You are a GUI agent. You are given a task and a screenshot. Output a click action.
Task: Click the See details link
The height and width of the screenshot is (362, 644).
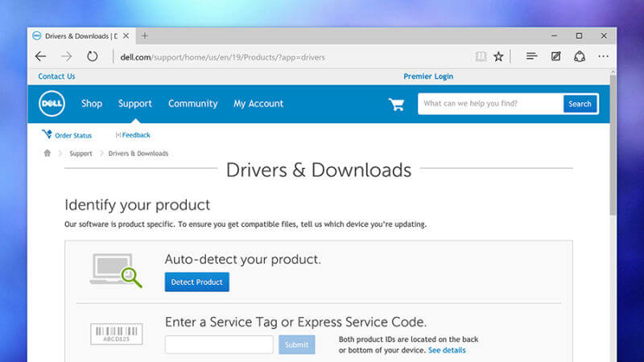pyautogui.click(x=447, y=351)
